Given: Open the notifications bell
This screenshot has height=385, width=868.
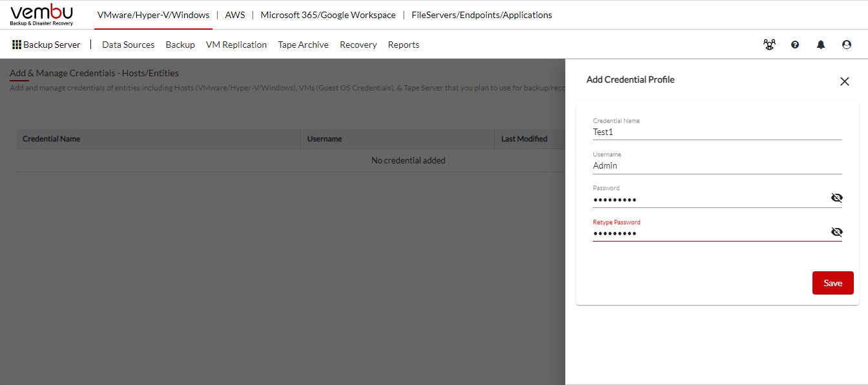Looking at the screenshot, I should tap(821, 45).
